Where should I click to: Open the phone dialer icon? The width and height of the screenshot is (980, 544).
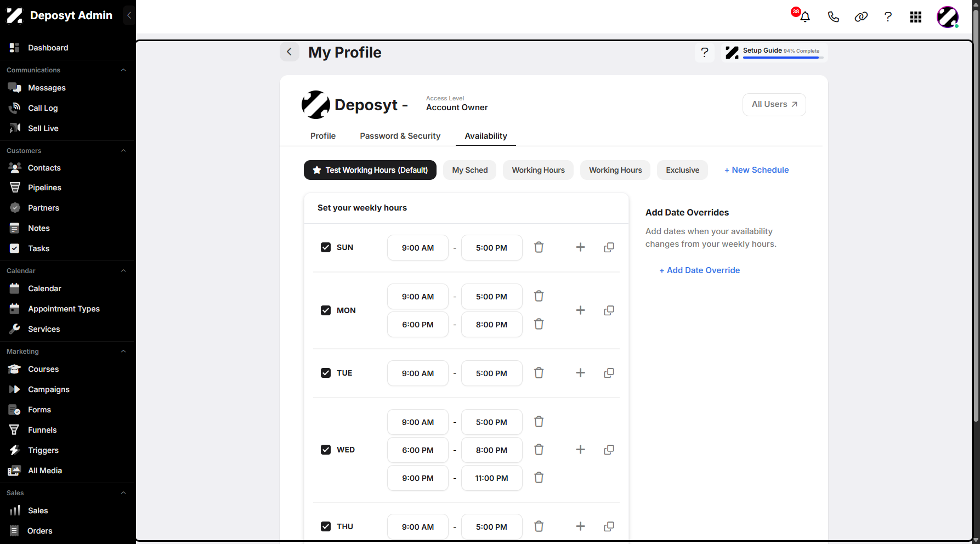(833, 17)
